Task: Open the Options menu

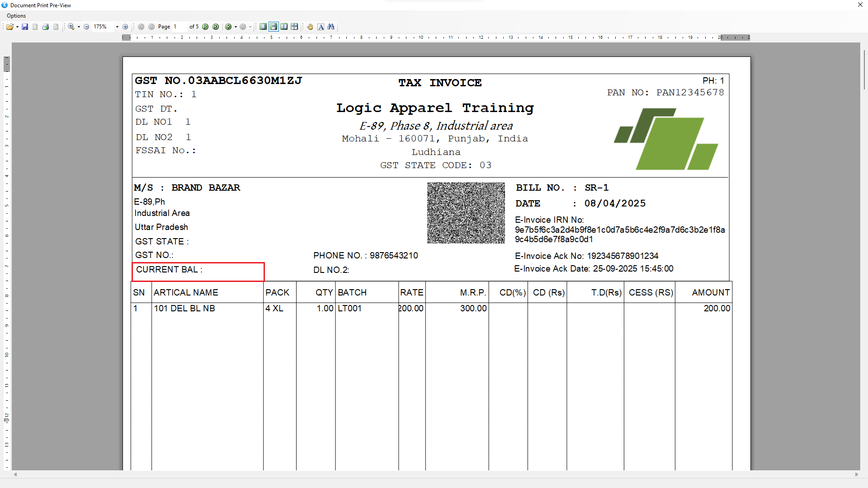Action: [16, 16]
